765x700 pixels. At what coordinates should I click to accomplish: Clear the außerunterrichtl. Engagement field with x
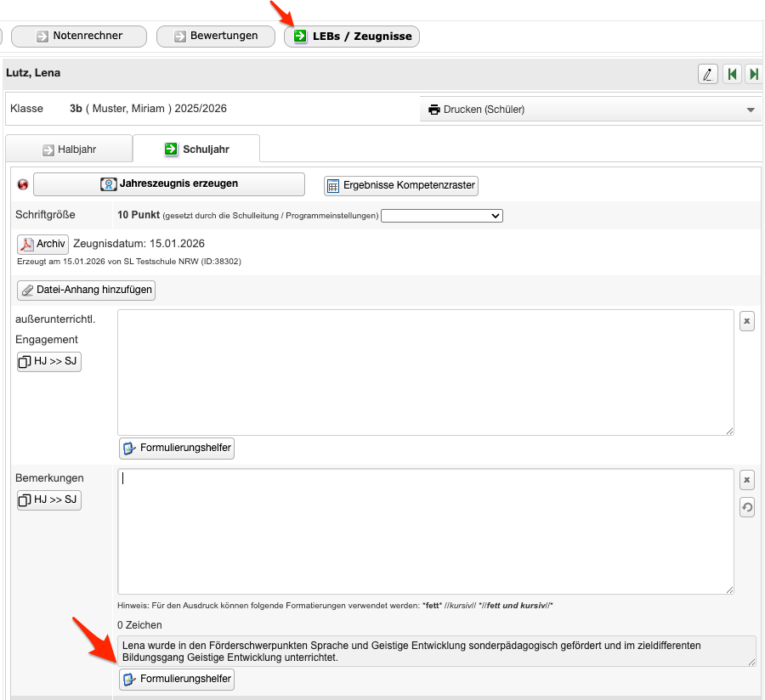coord(746,320)
